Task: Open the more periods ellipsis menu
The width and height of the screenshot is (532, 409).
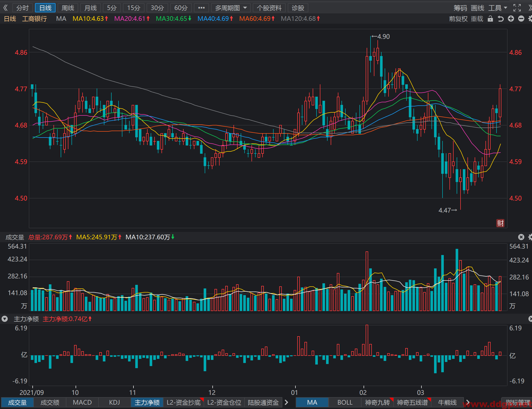Action: click(x=202, y=8)
